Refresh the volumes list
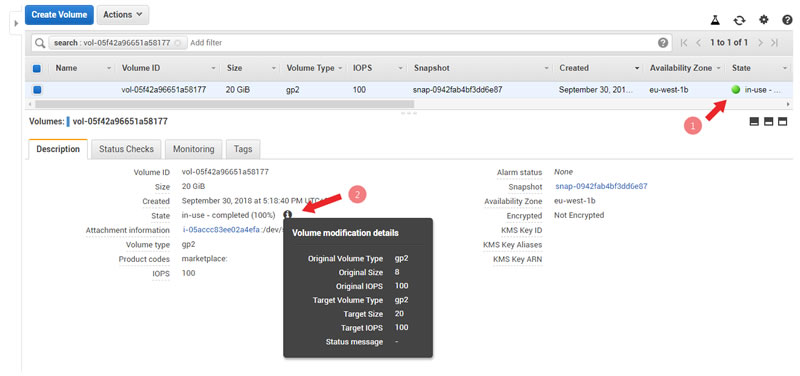 click(x=739, y=20)
